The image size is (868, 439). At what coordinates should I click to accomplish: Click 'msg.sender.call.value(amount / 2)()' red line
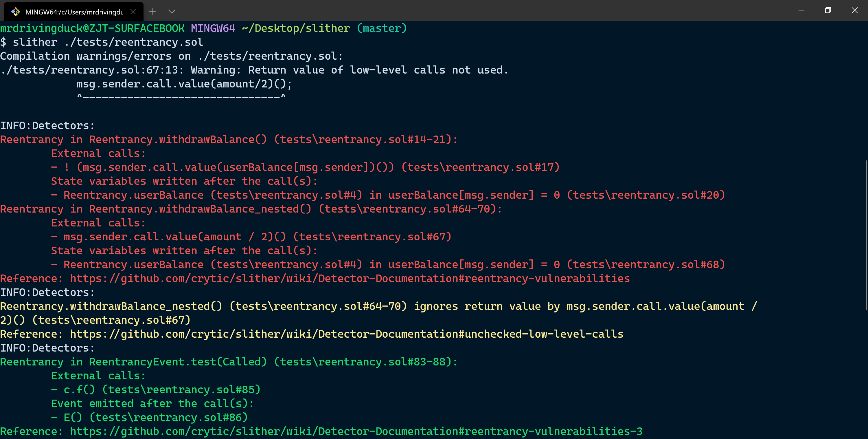tap(251, 237)
